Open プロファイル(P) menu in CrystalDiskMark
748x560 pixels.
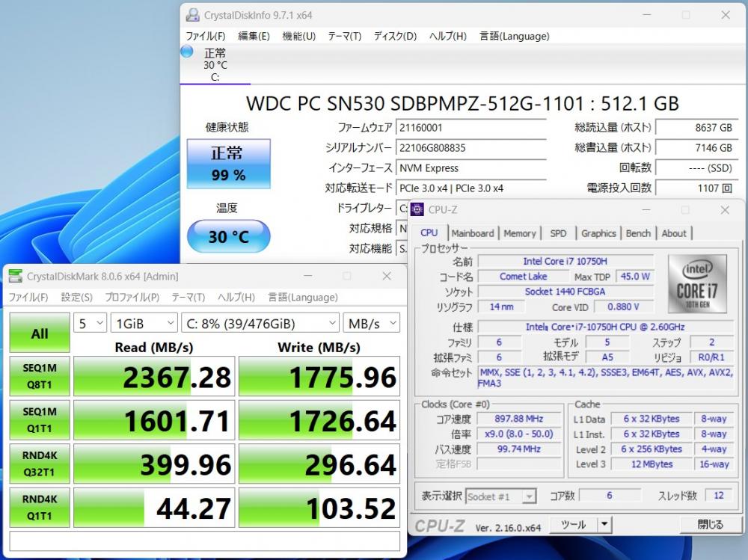[132, 297]
